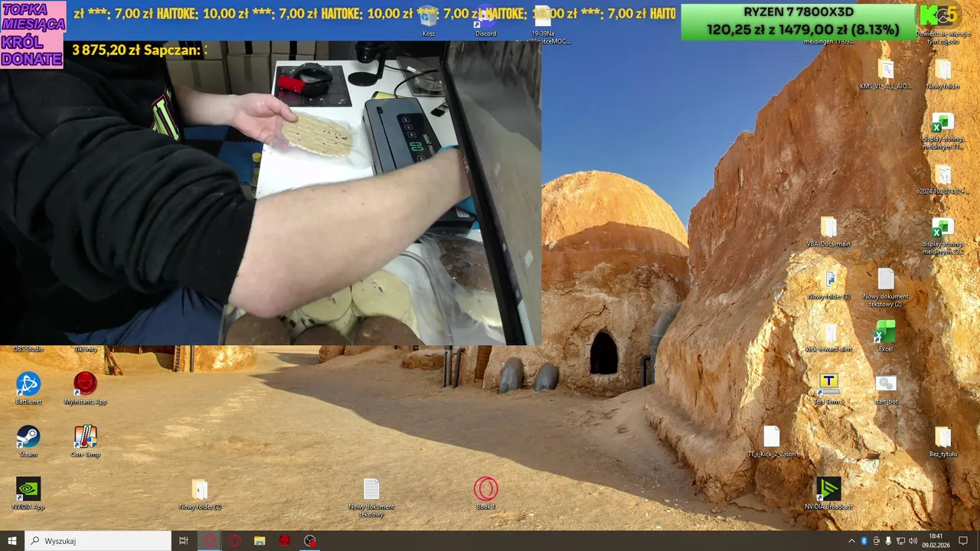This screenshot has width=980, height=551.
Task: Open the Tera Term 5 shortcut
Action: tap(828, 389)
